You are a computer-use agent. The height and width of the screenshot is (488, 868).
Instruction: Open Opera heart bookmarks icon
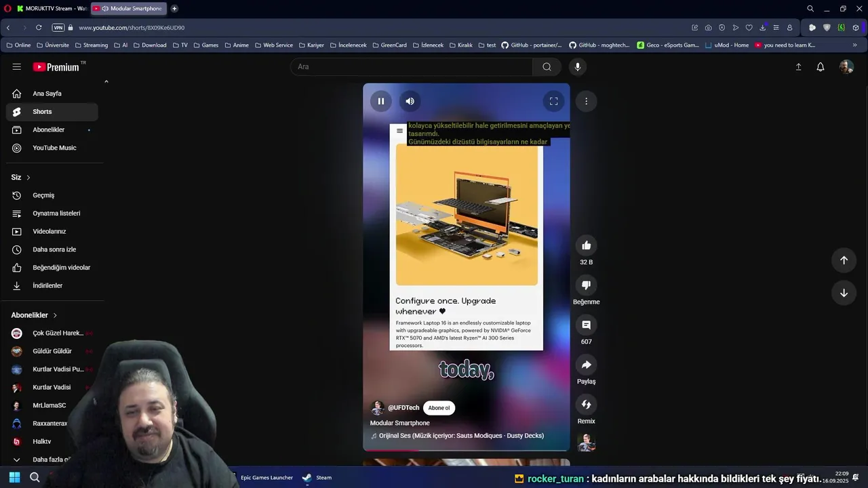[x=749, y=28]
